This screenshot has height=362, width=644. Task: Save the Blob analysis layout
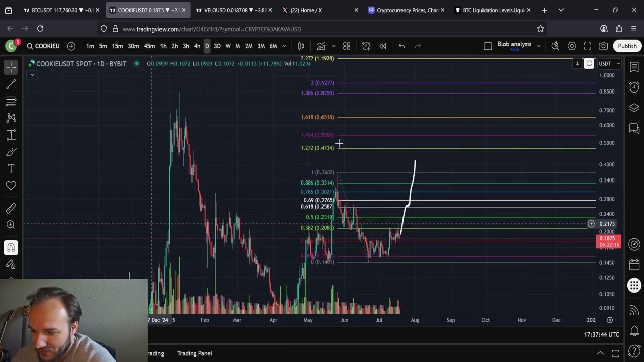point(514,50)
